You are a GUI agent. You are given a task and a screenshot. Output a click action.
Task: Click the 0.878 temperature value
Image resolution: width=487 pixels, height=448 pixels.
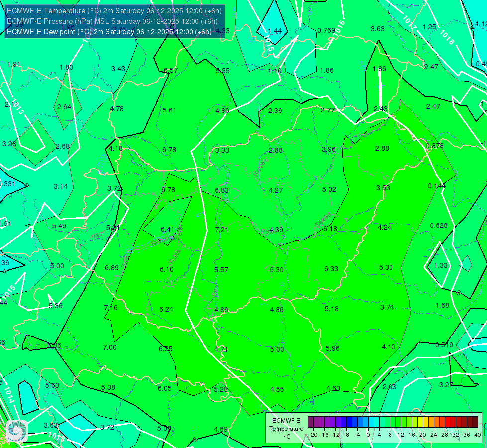(x=435, y=146)
